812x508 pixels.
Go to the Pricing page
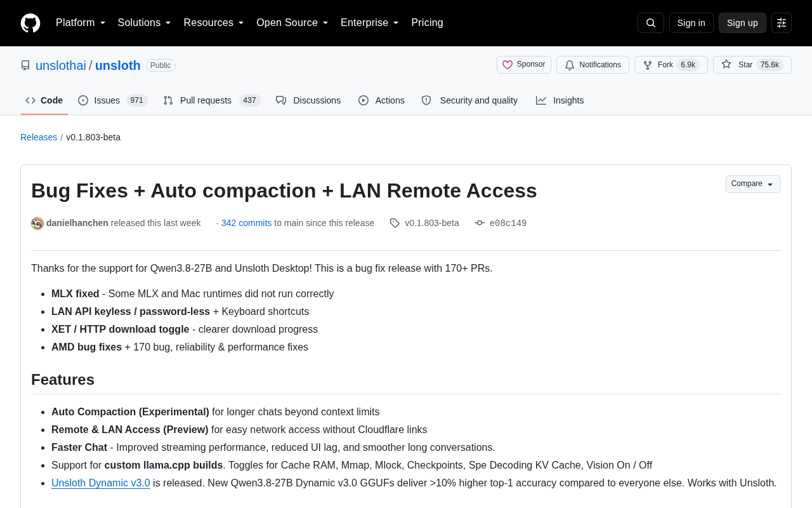(x=427, y=23)
